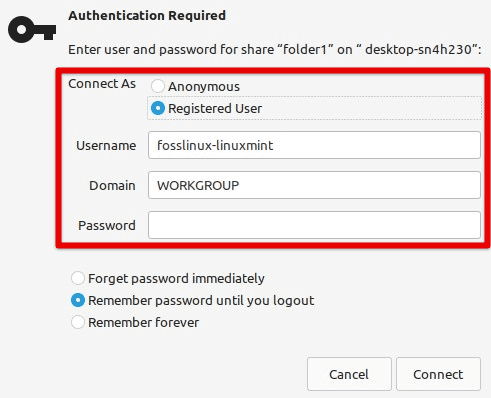Screen dimensions: 491x398
Task: Click the key icon in dialog header
Action: pos(32,29)
